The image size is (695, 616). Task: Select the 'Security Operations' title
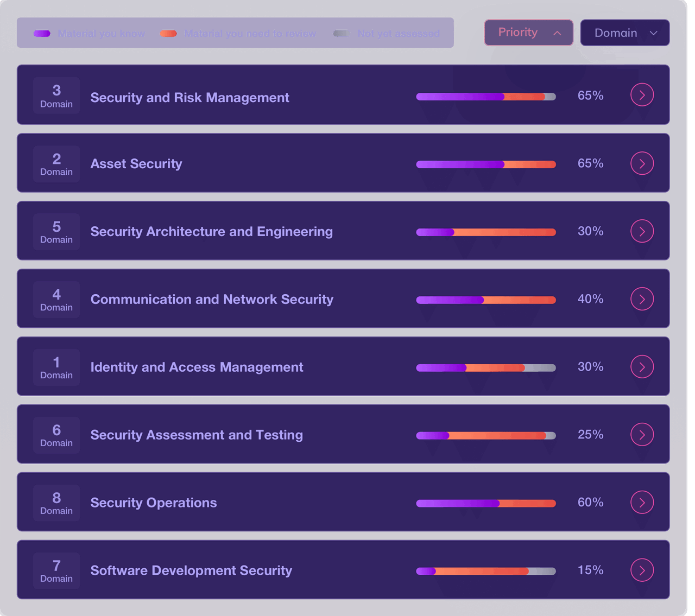click(154, 503)
